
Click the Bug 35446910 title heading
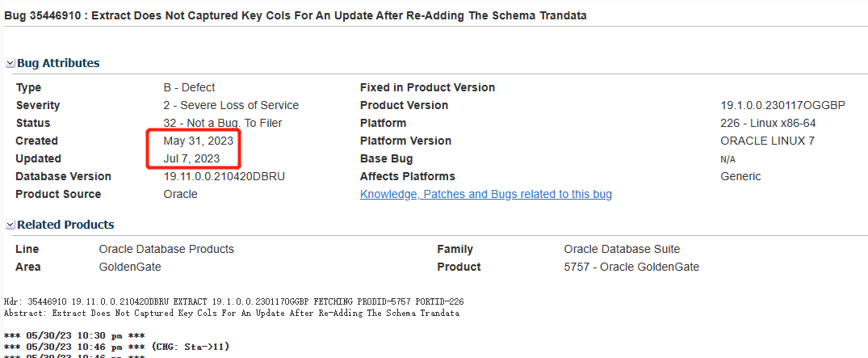tap(296, 15)
